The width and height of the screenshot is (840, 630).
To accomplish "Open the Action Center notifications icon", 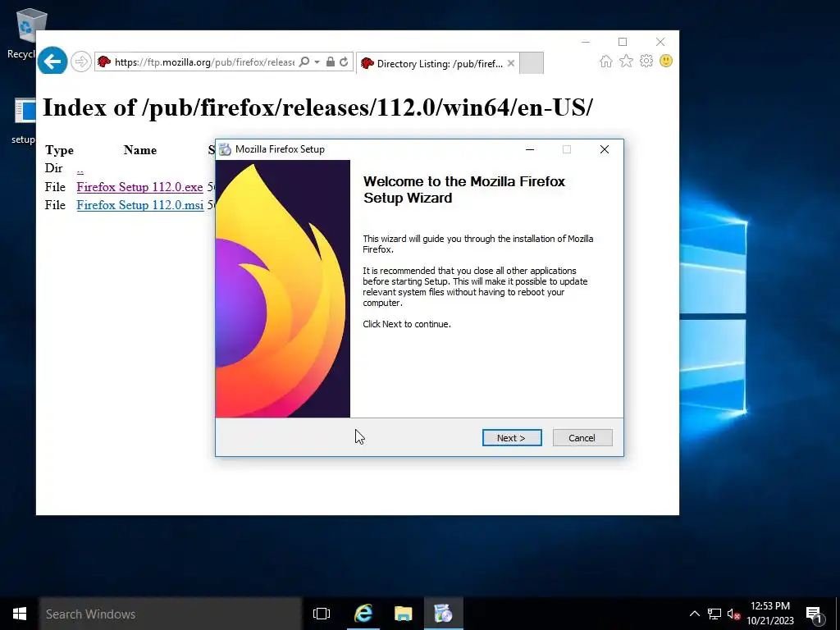I will [815, 615].
